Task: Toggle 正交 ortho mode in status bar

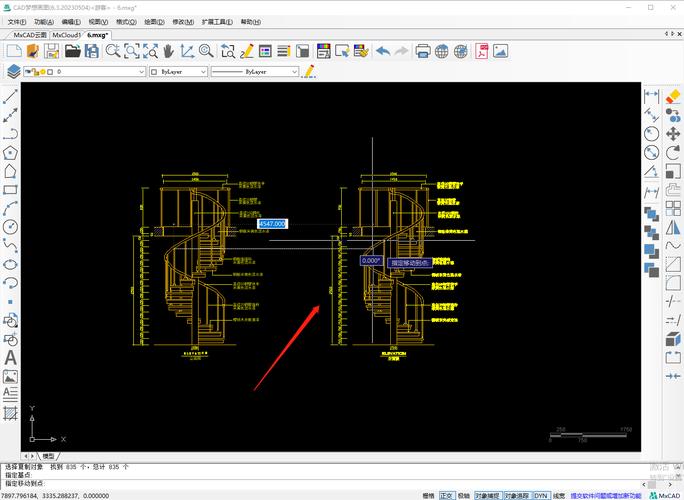Action: tap(448, 494)
